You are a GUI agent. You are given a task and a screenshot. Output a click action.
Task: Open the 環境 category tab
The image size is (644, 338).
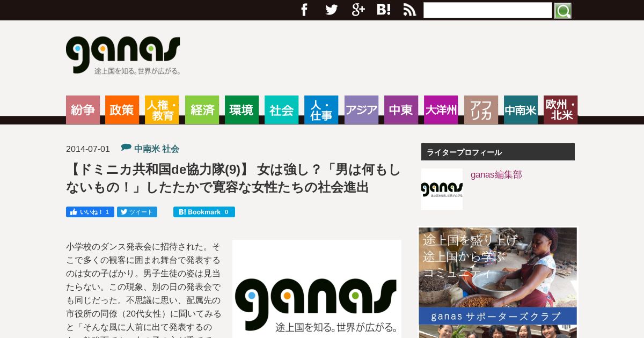241,110
